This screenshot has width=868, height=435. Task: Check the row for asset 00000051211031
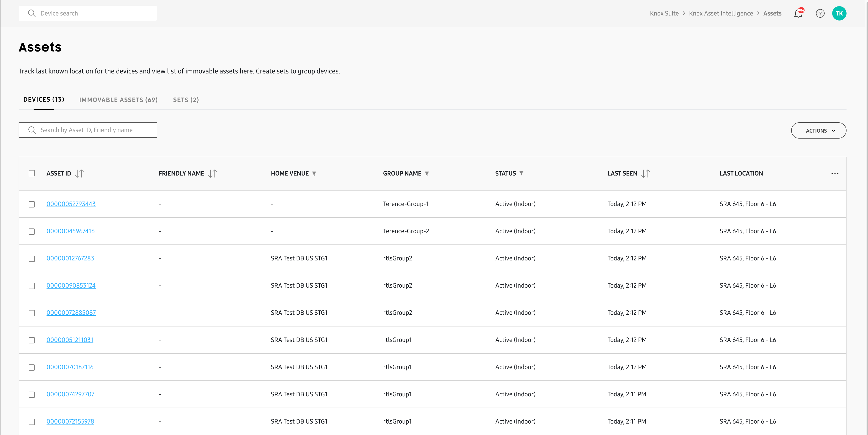click(x=32, y=340)
